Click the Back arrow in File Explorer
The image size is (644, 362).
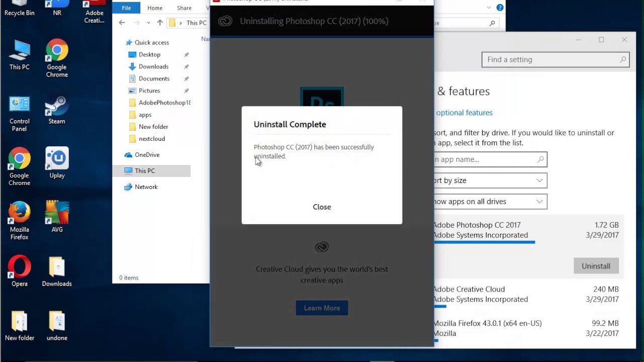(x=122, y=23)
